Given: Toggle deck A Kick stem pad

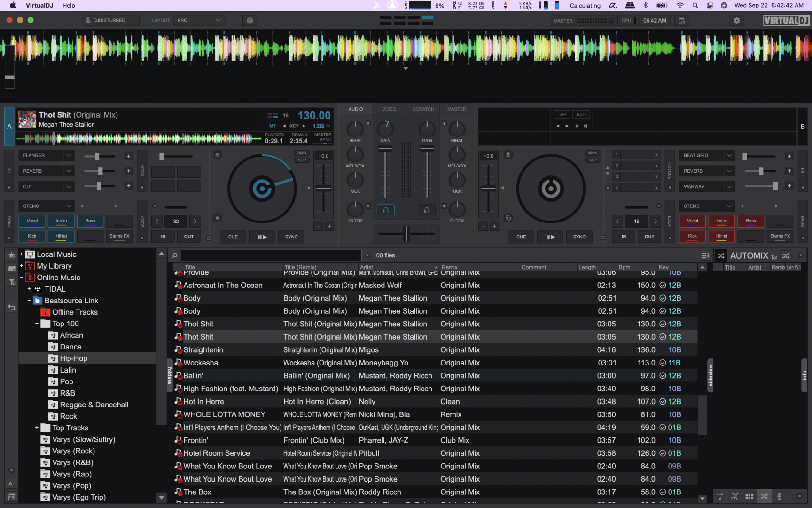Looking at the screenshot, I should (32, 236).
